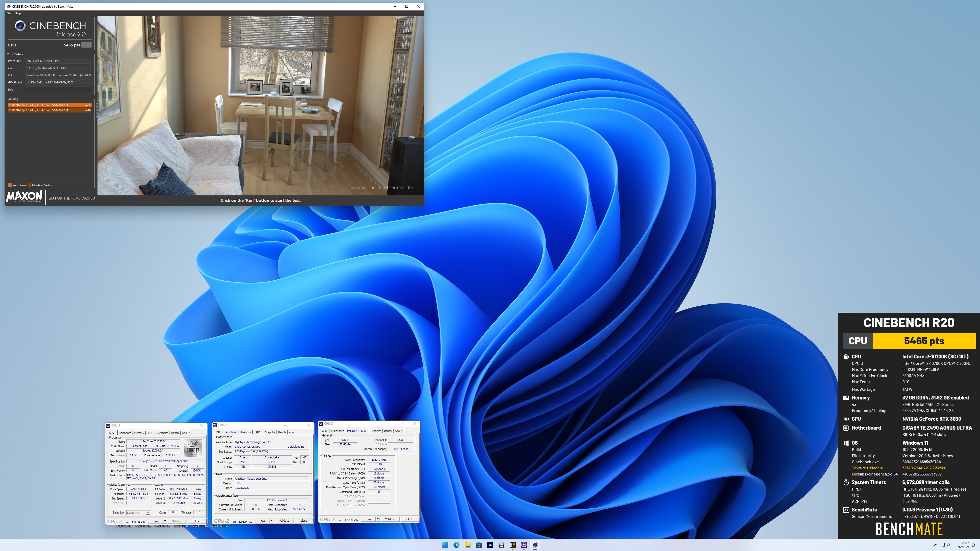Expand Tools dropdown arrow in CPU-Z Mainboard window
Viewport: 980px width, 551px height.
[x=272, y=521]
